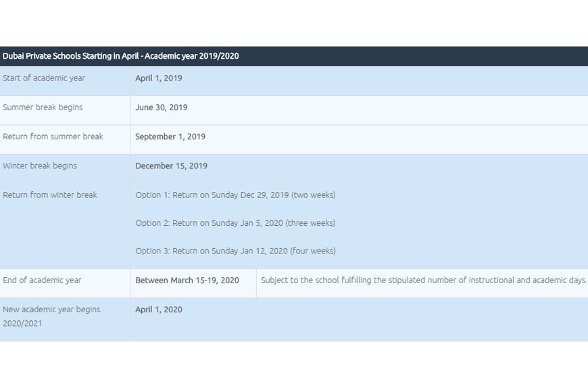The height and width of the screenshot is (392, 588).
Task: Click the 'September 1, 2019' date cell
Action: tap(170, 137)
